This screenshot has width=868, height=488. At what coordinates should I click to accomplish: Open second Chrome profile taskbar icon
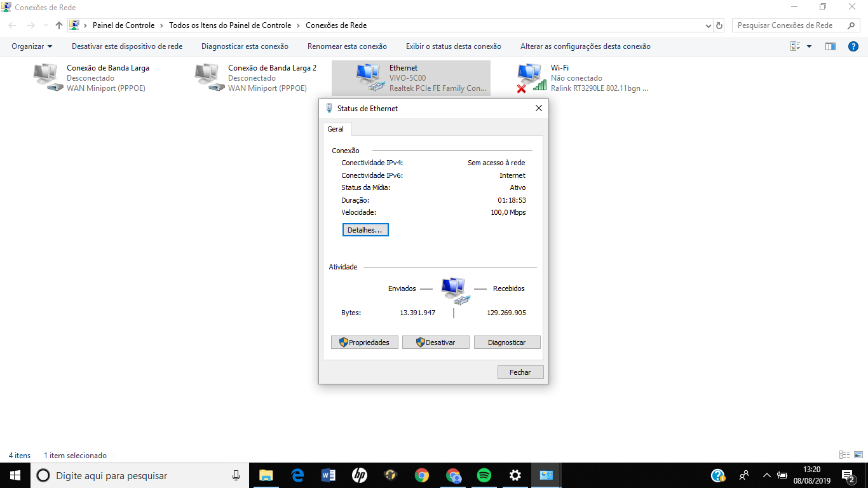point(453,475)
